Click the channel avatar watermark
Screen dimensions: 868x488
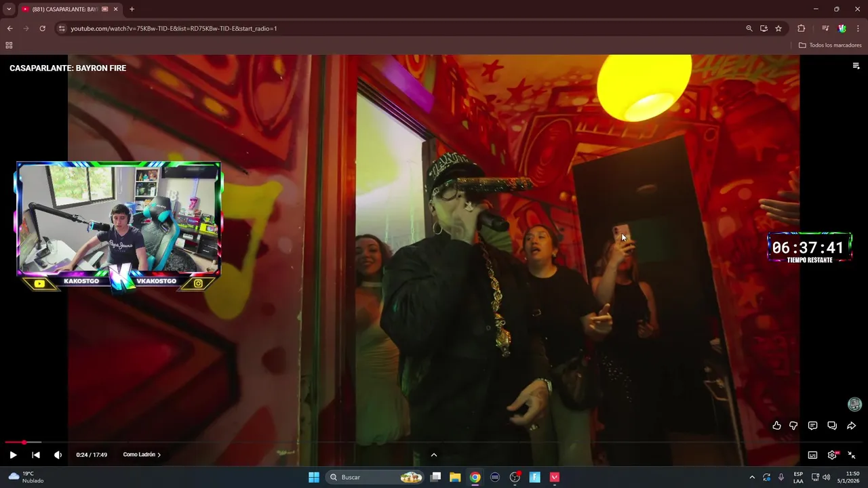(x=854, y=405)
